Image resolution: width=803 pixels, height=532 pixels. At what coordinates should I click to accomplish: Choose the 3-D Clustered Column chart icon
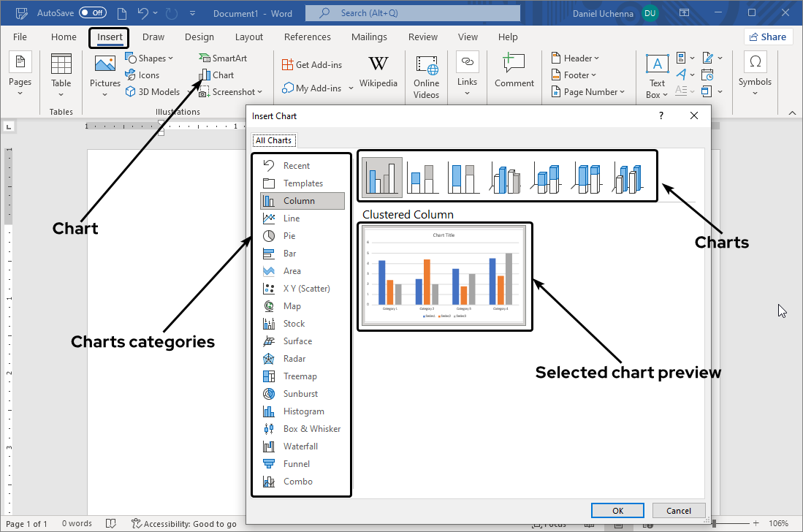(x=505, y=178)
